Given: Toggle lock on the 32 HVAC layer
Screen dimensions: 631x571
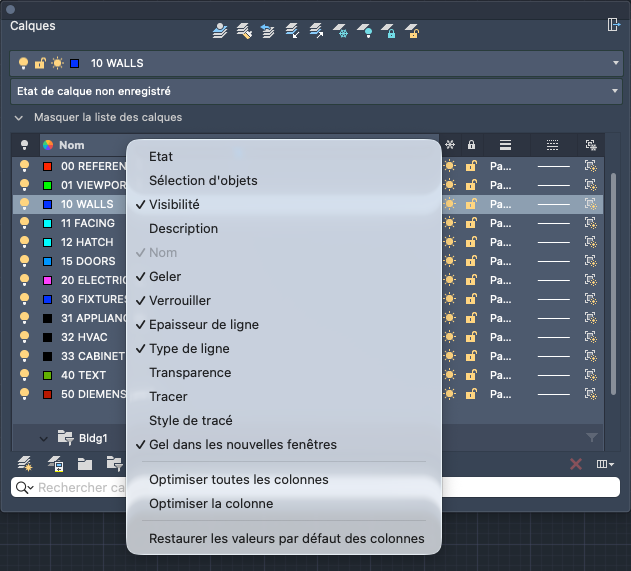Looking at the screenshot, I should pyautogui.click(x=471, y=337).
